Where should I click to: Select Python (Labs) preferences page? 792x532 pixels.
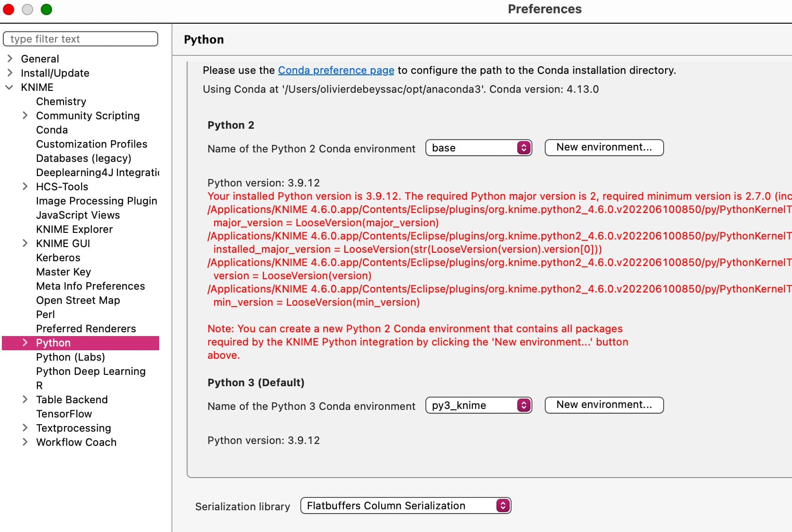(x=71, y=357)
